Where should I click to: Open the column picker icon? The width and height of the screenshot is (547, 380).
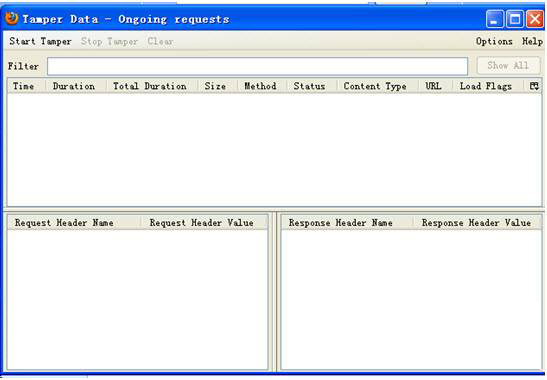534,86
